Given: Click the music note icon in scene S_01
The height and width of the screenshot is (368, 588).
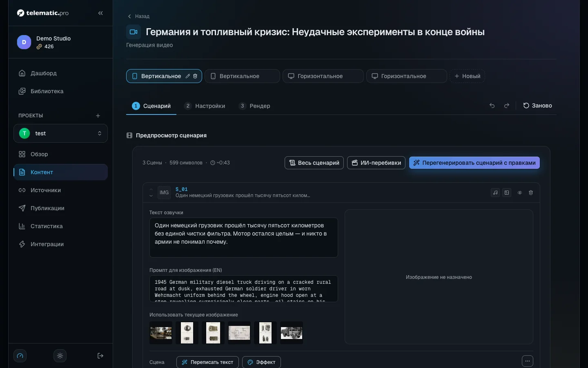Looking at the screenshot, I should pyautogui.click(x=495, y=193).
